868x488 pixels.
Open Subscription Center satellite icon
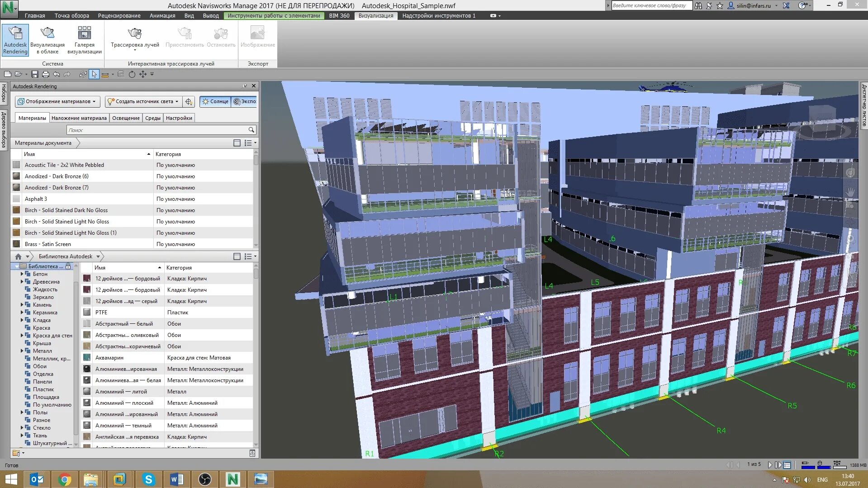click(709, 5)
